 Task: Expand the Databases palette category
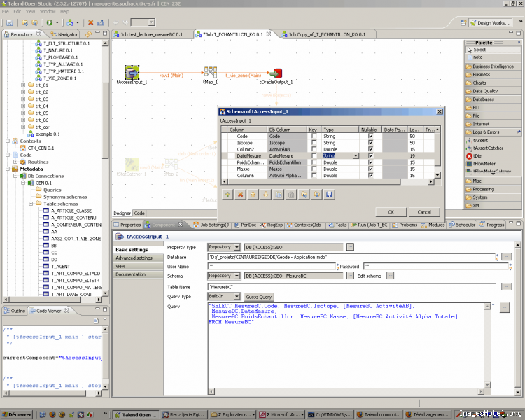click(484, 99)
